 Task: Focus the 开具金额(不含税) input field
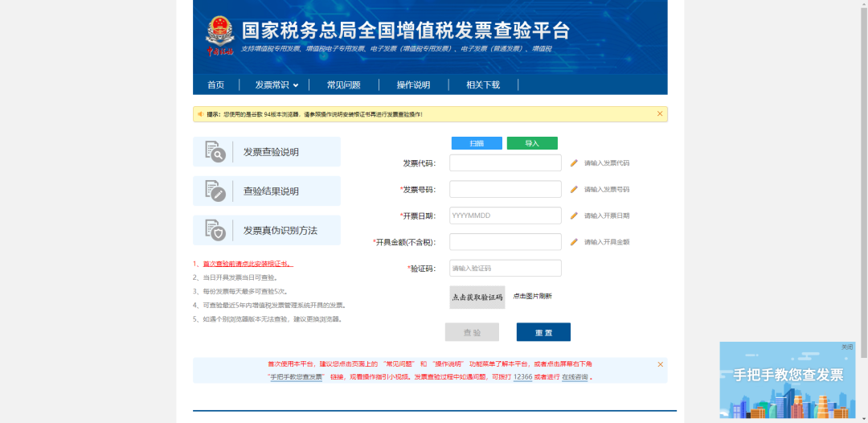[x=506, y=242]
